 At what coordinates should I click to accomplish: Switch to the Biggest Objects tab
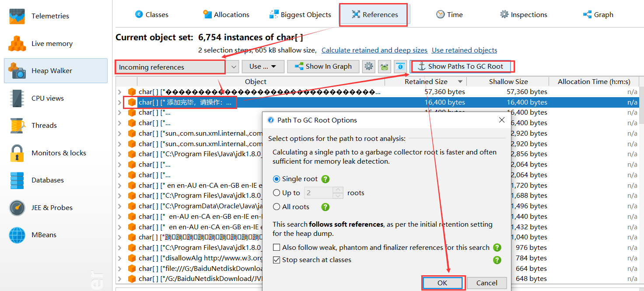300,14
